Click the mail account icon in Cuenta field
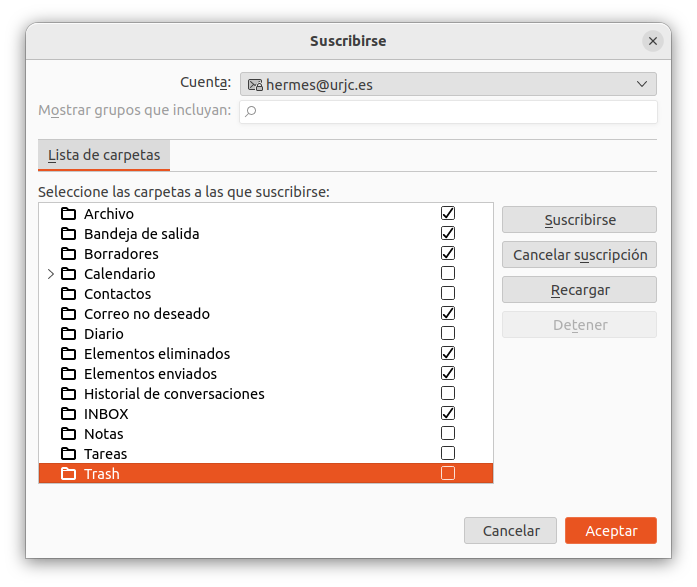697x587 pixels. click(255, 85)
